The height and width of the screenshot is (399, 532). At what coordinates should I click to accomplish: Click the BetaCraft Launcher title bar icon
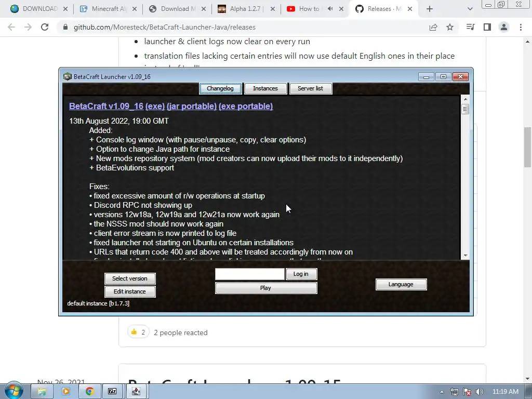[68, 77]
